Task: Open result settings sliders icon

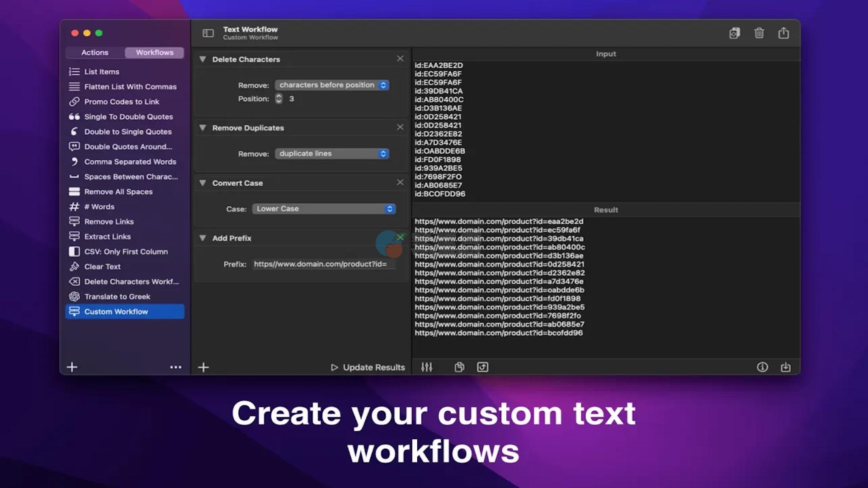Action: [x=427, y=367]
